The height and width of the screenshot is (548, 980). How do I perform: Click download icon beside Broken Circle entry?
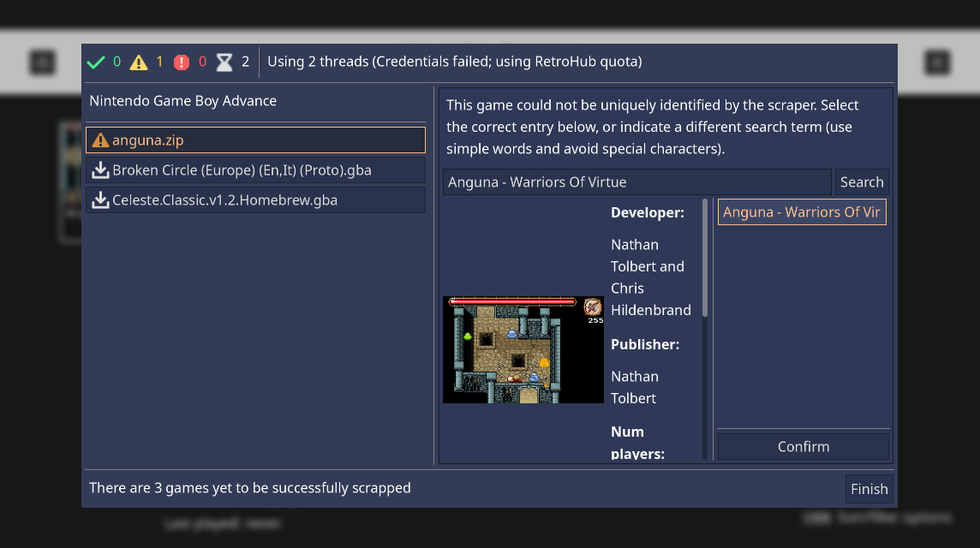pos(100,170)
